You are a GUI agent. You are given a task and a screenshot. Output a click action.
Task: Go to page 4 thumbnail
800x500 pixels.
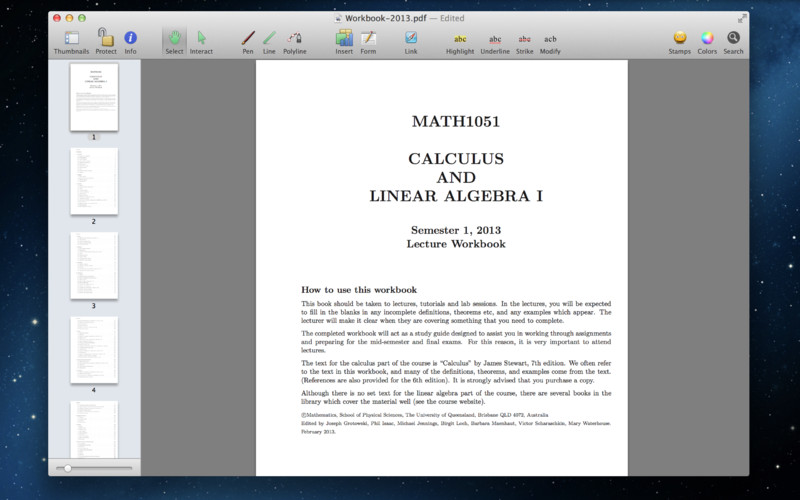(94, 349)
